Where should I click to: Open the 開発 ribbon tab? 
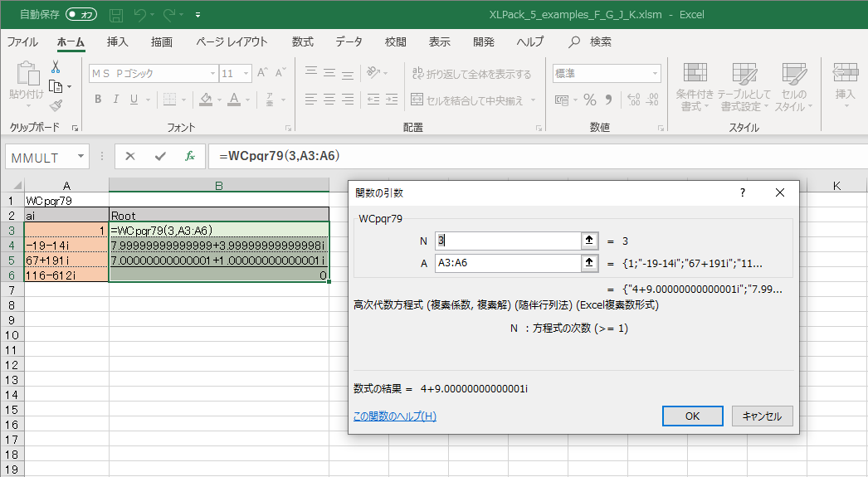(x=483, y=42)
